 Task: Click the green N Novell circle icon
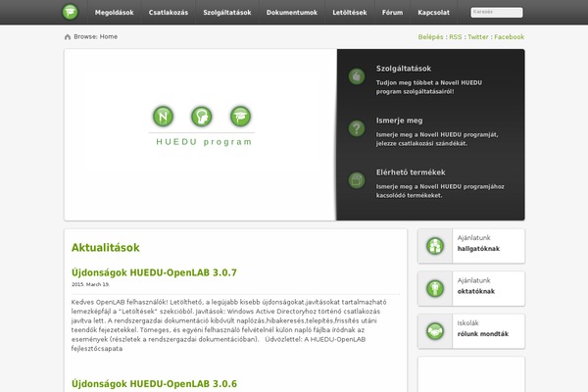(x=163, y=117)
